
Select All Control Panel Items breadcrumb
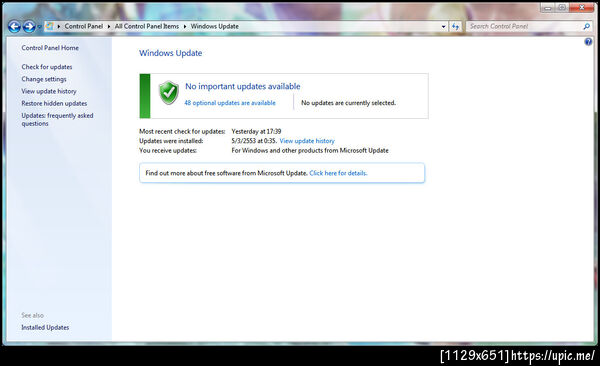point(147,26)
